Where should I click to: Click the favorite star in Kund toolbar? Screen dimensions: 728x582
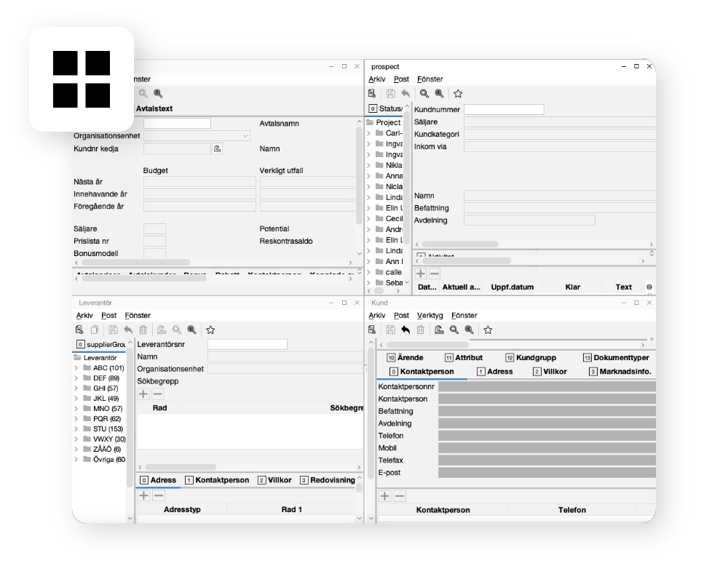488,330
